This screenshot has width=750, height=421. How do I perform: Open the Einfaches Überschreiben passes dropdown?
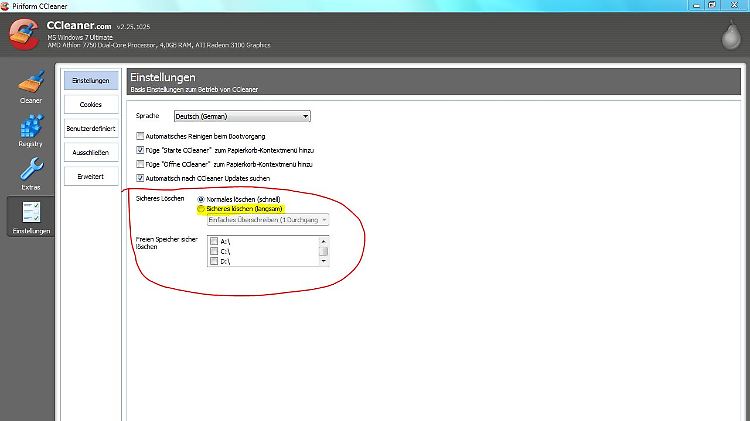(x=268, y=220)
